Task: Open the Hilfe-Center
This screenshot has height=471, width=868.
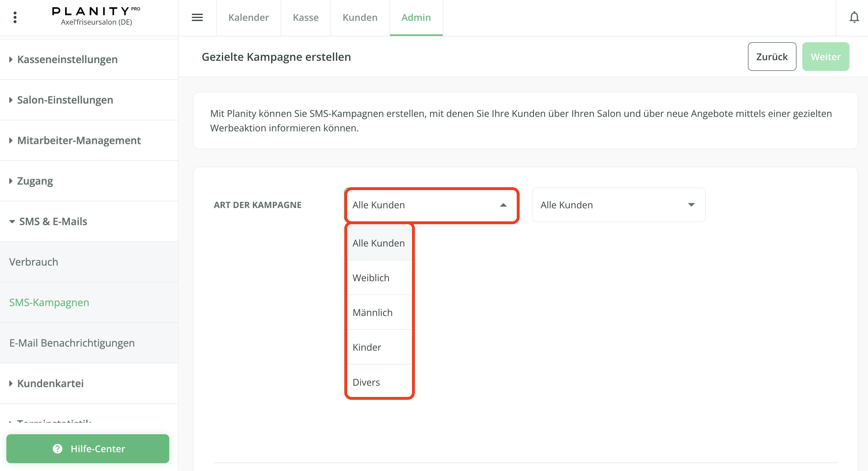Action: coord(88,448)
